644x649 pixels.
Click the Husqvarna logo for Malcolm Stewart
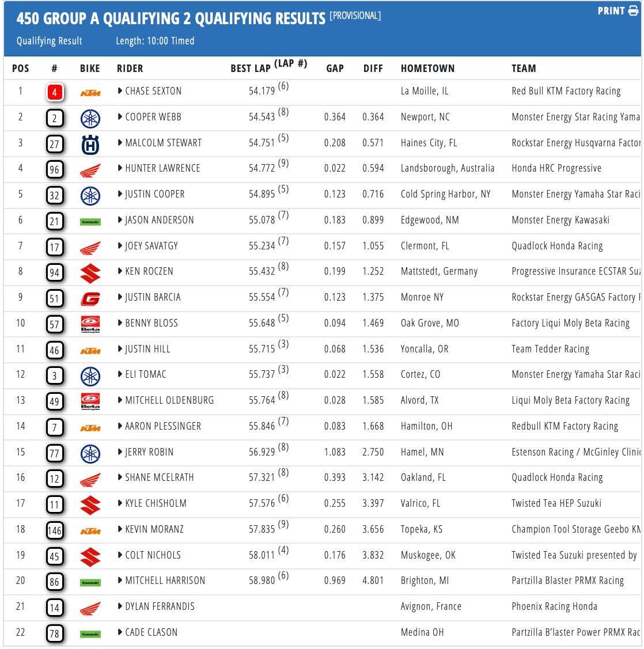(90, 144)
